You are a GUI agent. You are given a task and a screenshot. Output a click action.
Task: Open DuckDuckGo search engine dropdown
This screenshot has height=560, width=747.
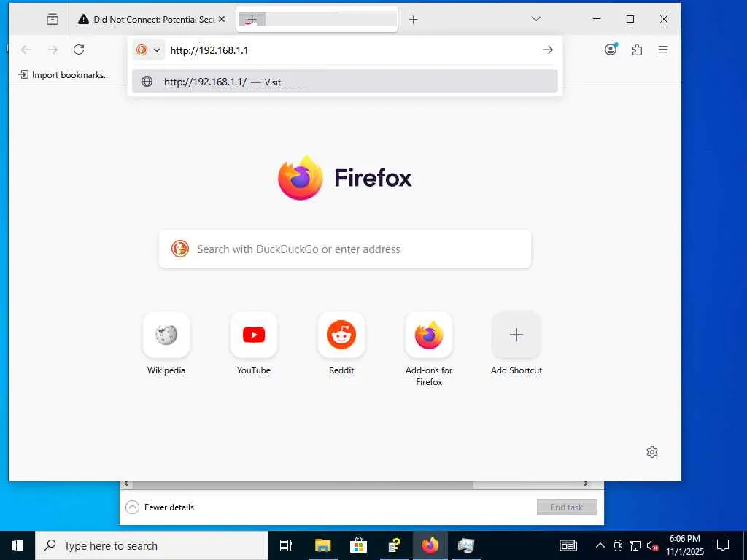point(148,50)
